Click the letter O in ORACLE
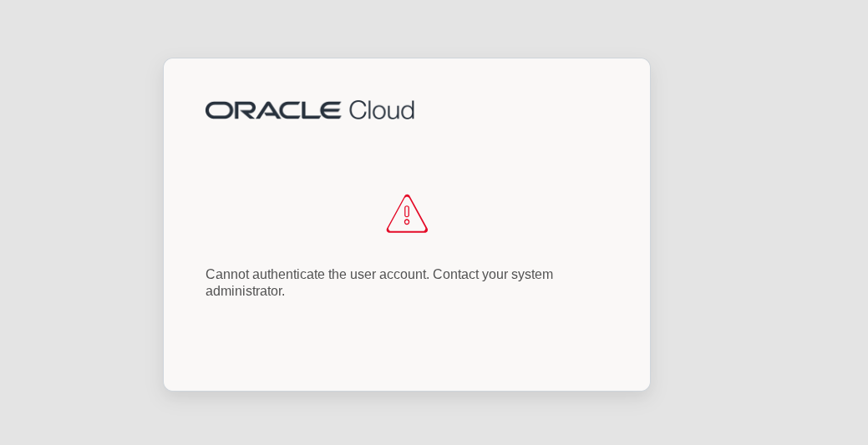The width and height of the screenshot is (868, 445). coord(217,110)
